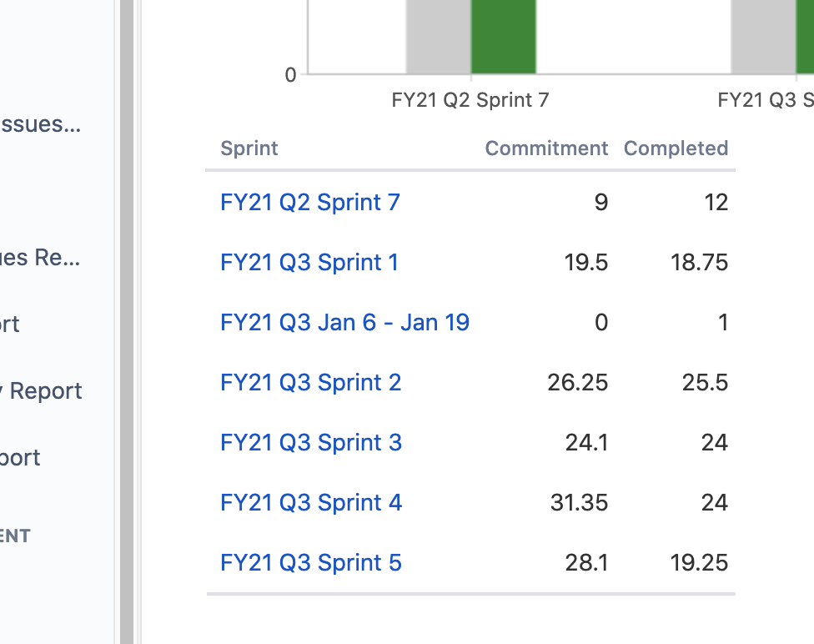
Task: Sort the table by the Sprint column
Action: 249,148
